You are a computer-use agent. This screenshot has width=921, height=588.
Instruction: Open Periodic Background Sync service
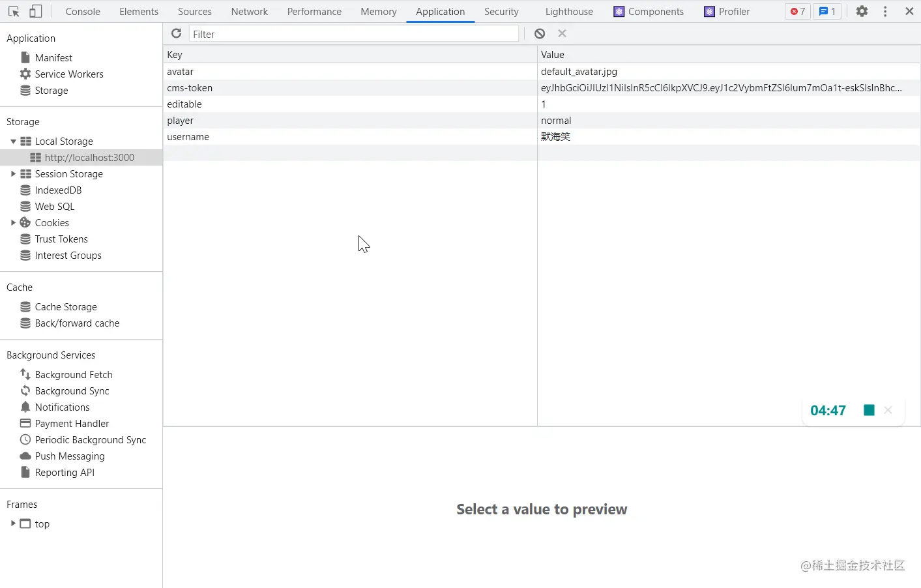[90, 439]
